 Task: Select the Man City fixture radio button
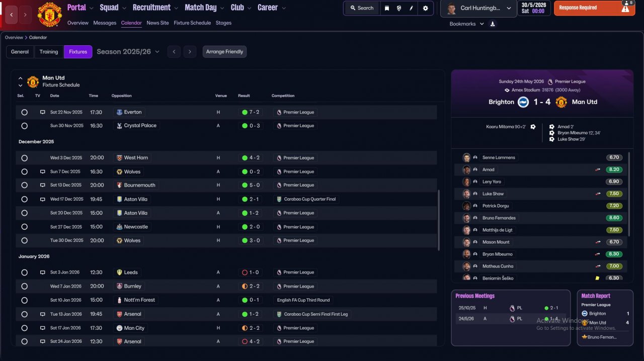(24, 328)
